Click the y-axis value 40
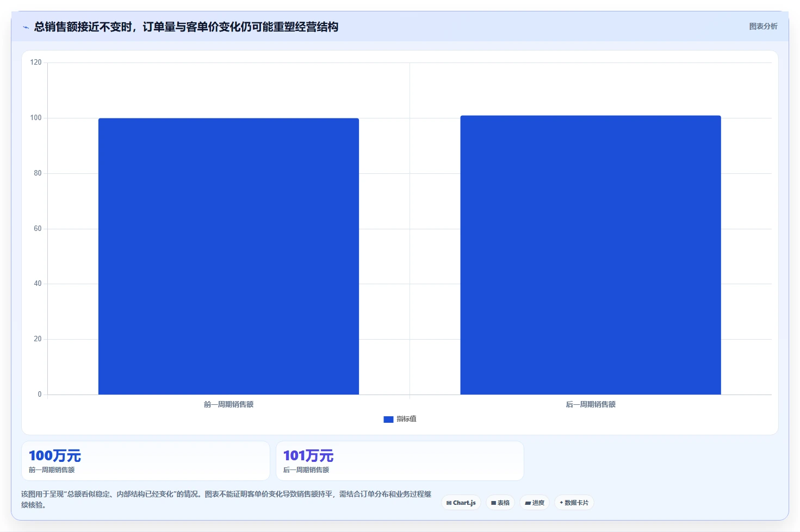The image size is (800, 532). 38,284
